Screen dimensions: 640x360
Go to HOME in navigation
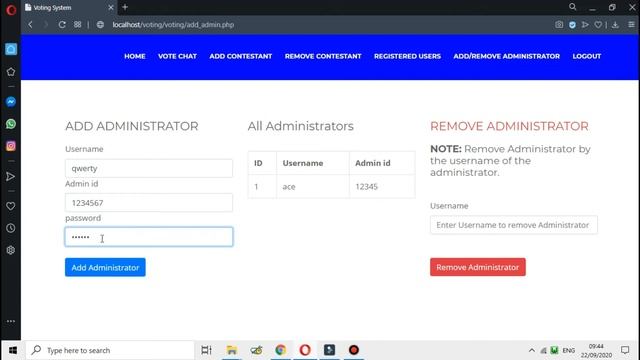click(135, 56)
